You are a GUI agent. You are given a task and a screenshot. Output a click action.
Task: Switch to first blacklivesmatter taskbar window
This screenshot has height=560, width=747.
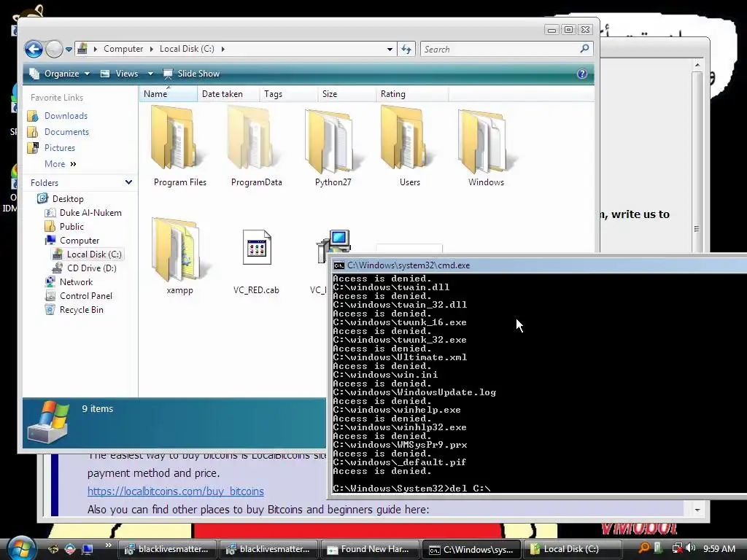coord(167,549)
